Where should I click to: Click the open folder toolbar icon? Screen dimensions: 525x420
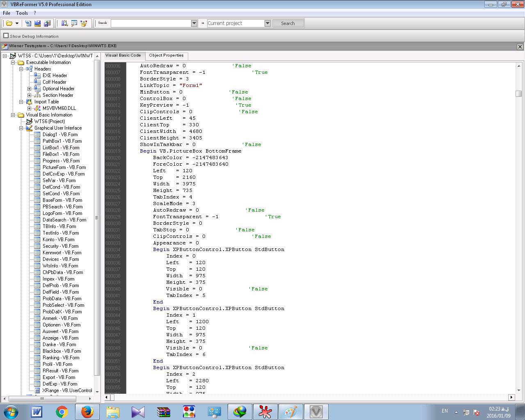(x=9, y=23)
